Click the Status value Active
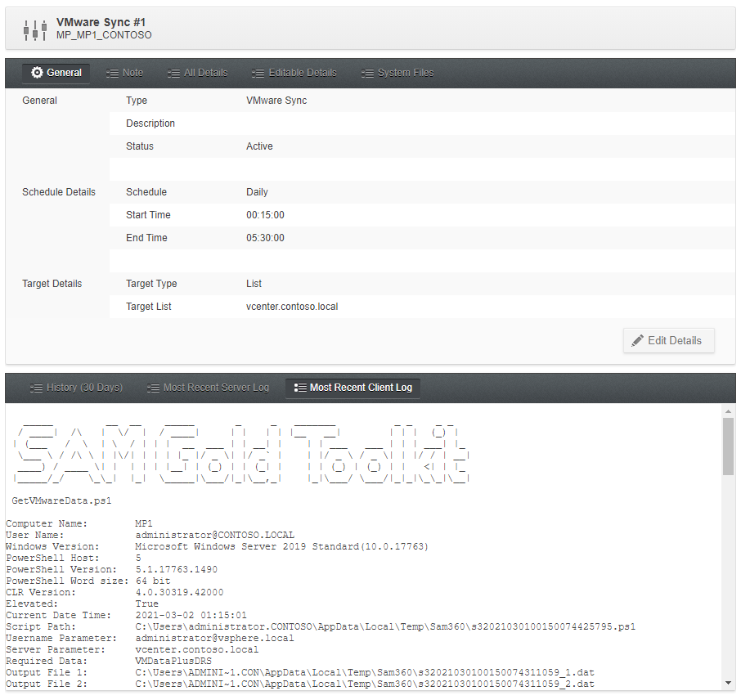The height and width of the screenshot is (700, 741). (x=259, y=146)
